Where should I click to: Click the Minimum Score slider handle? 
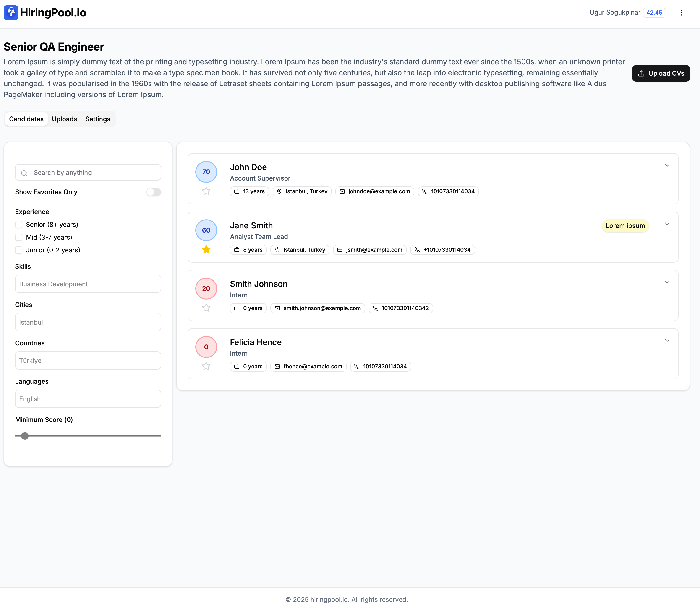(24, 436)
